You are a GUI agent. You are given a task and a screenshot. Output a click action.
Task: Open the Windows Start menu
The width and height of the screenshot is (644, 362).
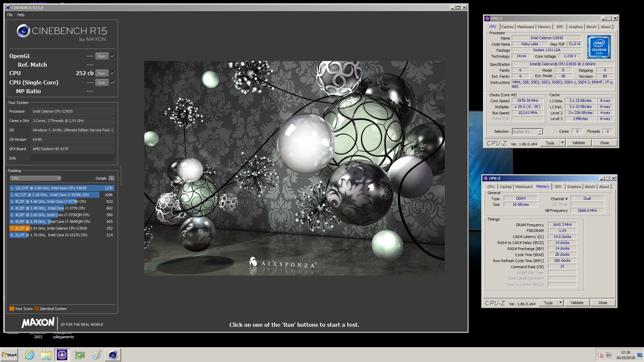coord(9,355)
